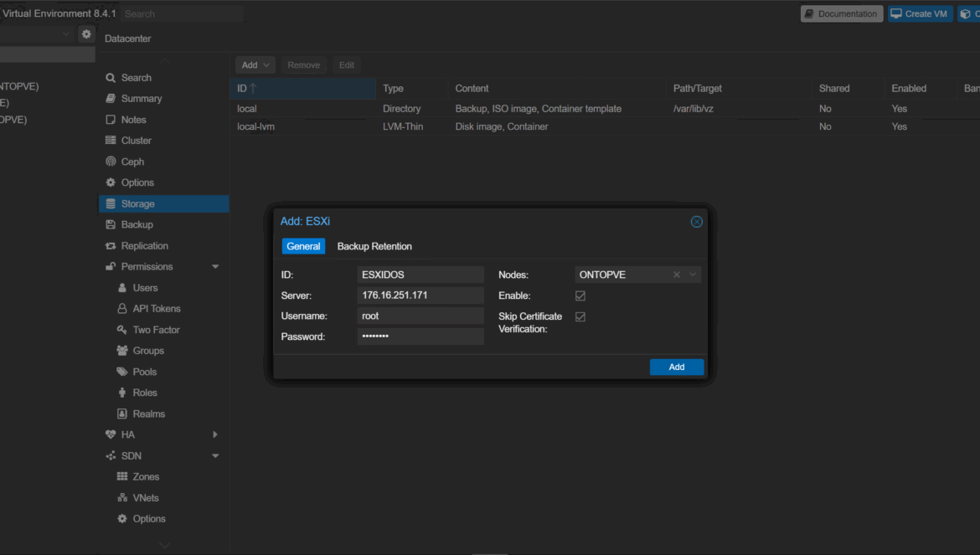The width and height of the screenshot is (980, 555).
Task: Click the Notes icon in sidebar
Action: pyautogui.click(x=111, y=120)
